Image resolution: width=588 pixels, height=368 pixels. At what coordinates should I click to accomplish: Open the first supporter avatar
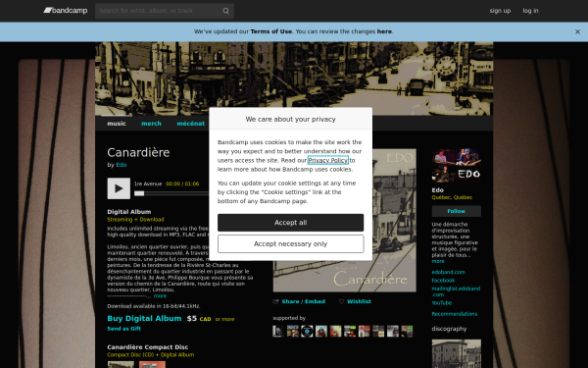click(x=278, y=332)
